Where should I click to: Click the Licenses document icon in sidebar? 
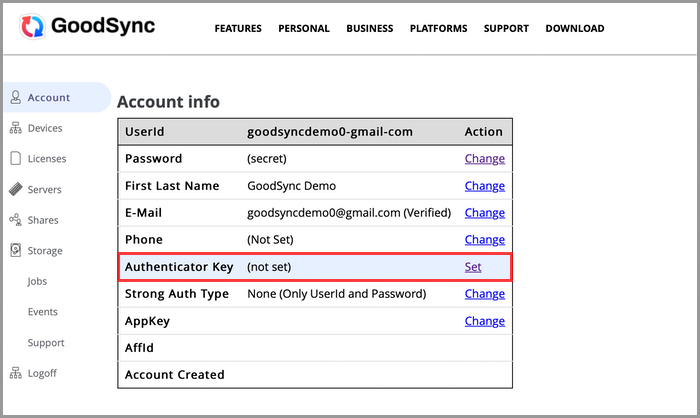coord(16,159)
